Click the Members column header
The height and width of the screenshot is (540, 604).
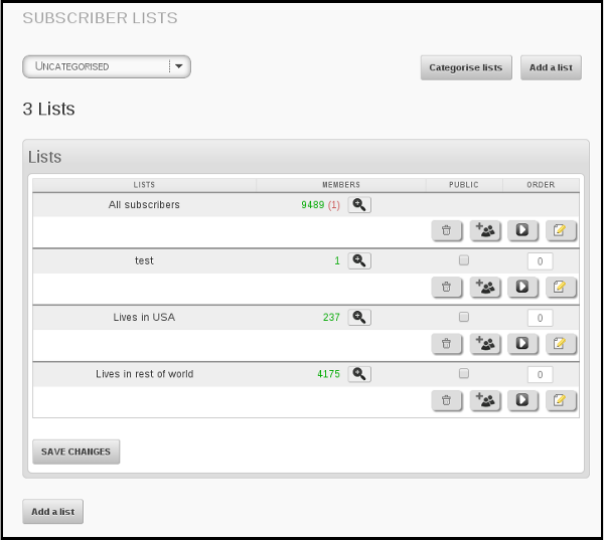(341, 185)
